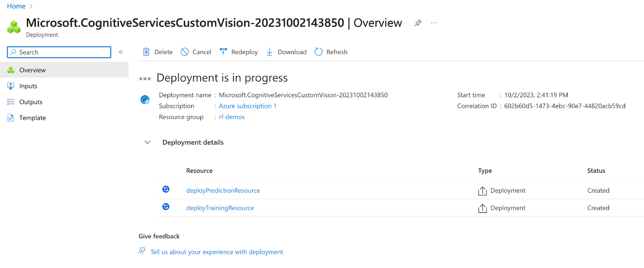Viewport: 644px width, 268px height.
Task: Click the Deployment name value text
Action: tap(303, 95)
